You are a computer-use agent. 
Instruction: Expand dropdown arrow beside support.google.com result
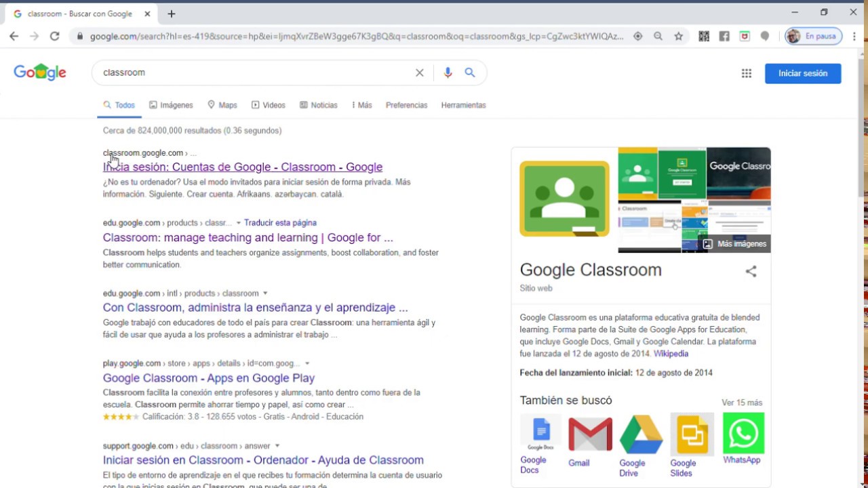pyautogui.click(x=277, y=446)
